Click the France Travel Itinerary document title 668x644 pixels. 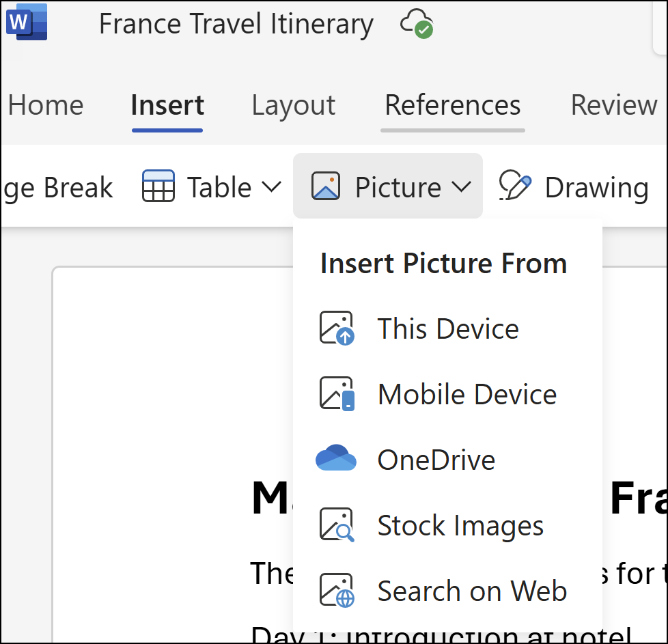236,23
